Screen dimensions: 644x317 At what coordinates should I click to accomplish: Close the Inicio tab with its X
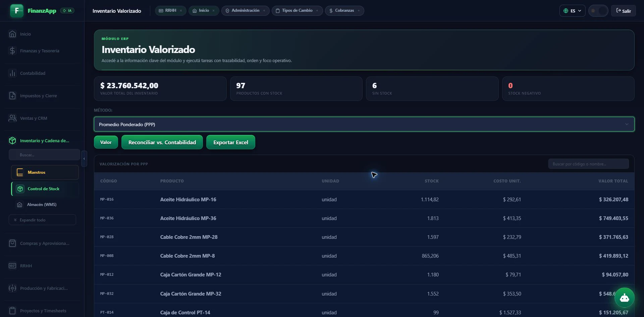(x=214, y=11)
